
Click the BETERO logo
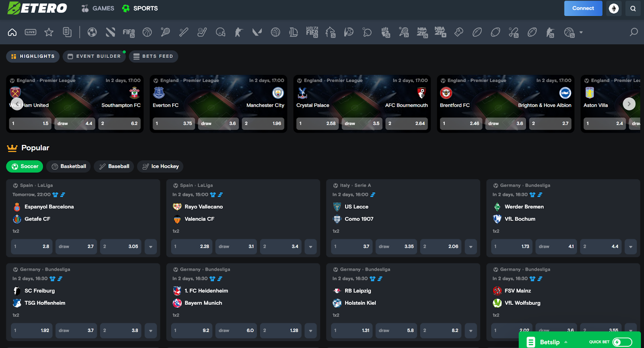(37, 8)
